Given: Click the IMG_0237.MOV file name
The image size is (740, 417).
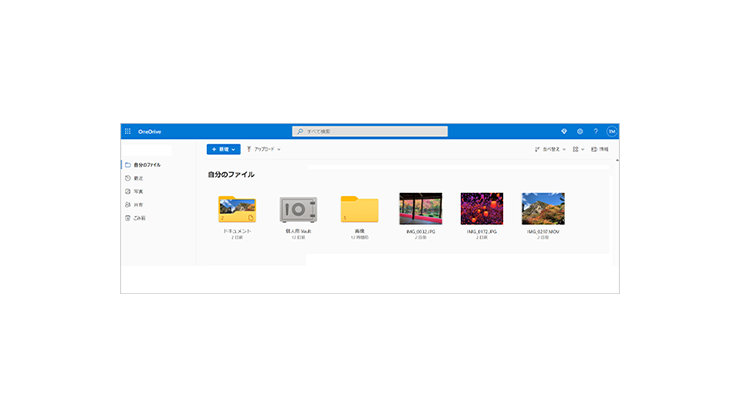Looking at the screenshot, I should coord(543,232).
